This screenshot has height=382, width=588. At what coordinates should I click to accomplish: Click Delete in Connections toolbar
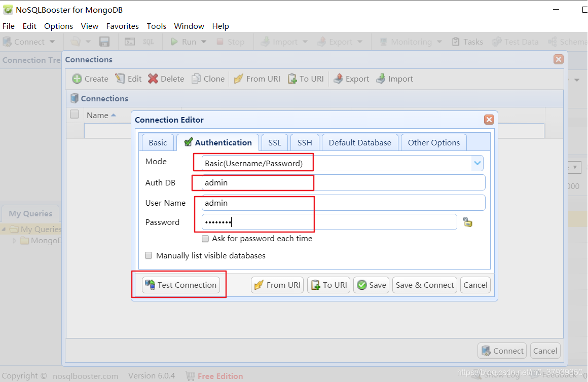point(166,79)
